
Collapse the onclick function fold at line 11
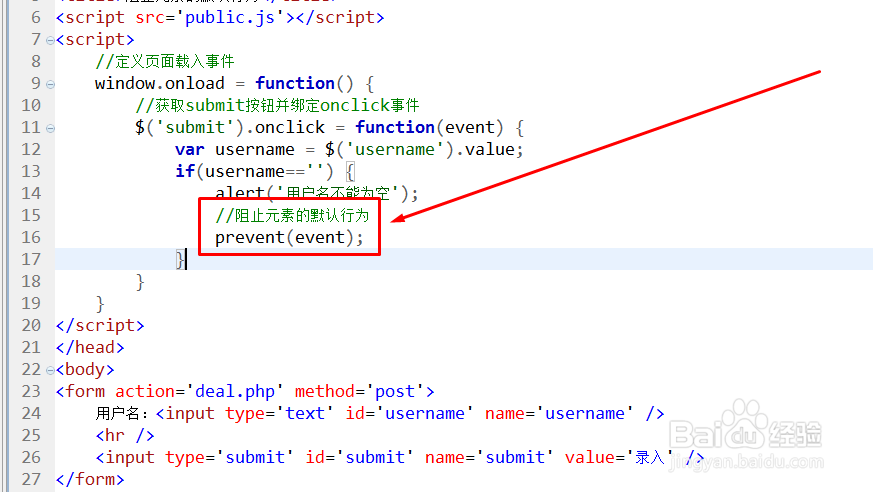pos(51,129)
